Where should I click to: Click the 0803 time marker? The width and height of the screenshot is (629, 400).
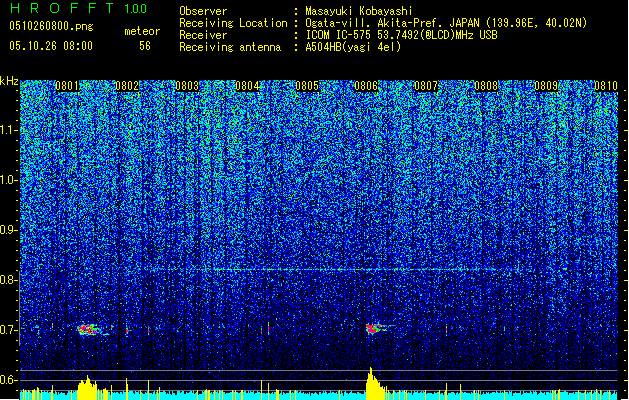(187, 86)
